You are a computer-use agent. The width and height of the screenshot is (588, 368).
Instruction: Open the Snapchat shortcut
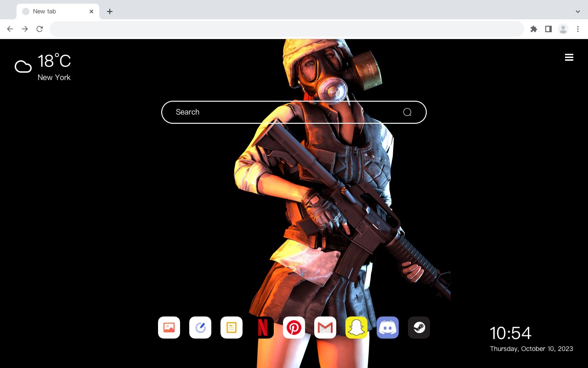(356, 328)
